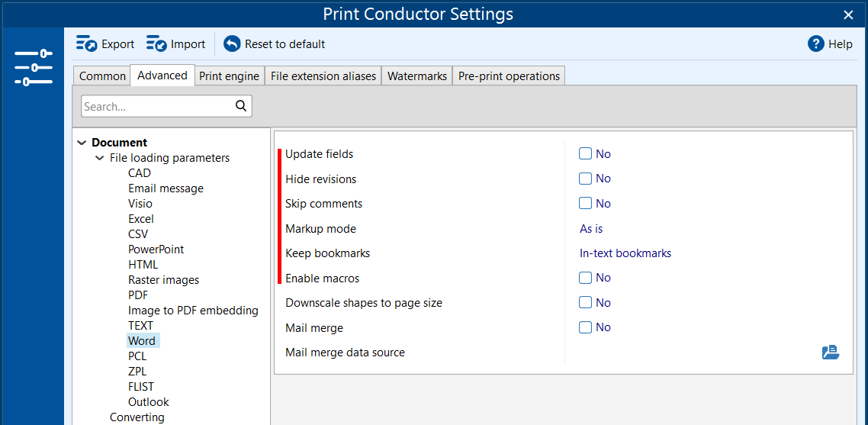
Task: Collapse the Document tree node
Action: coord(82,143)
